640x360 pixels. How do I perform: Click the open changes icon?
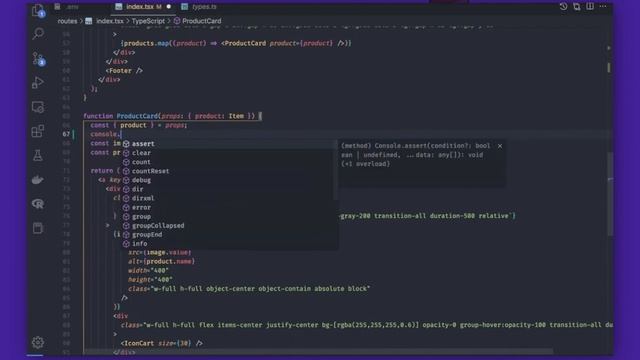(x=577, y=7)
